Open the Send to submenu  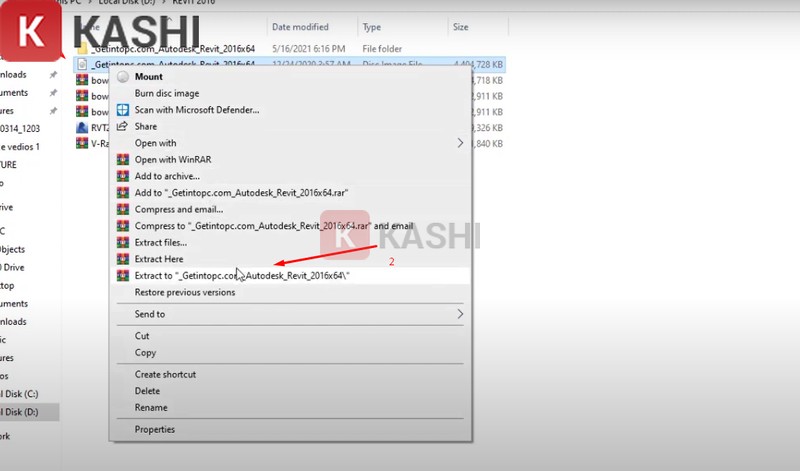click(x=149, y=314)
